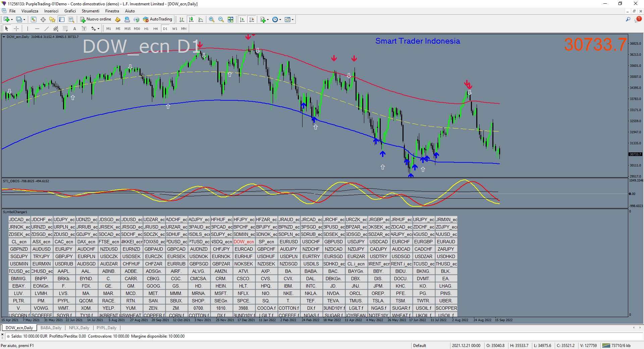The image size is (644, 349).
Task: Switch timeframe to H1
Action: point(146,29)
